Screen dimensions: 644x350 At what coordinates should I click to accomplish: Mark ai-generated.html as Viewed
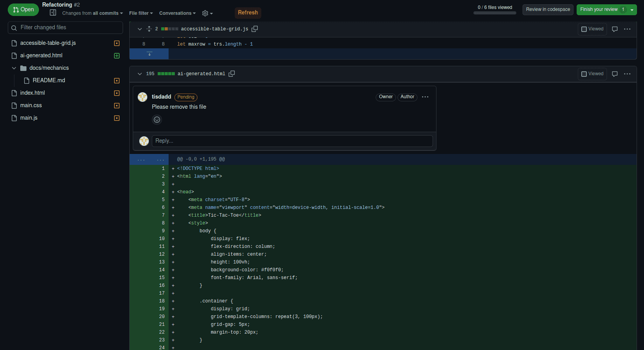click(x=592, y=74)
